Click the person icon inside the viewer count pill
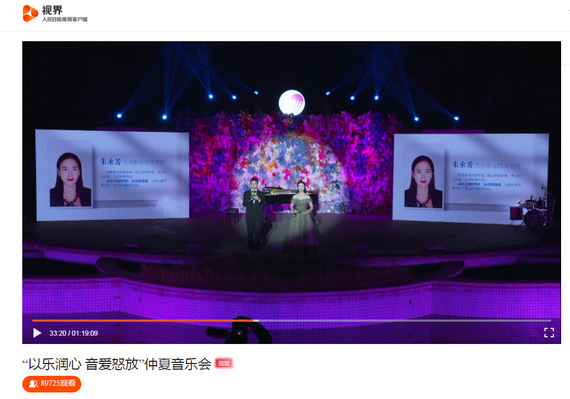The width and height of the screenshot is (570, 399). point(33,384)
